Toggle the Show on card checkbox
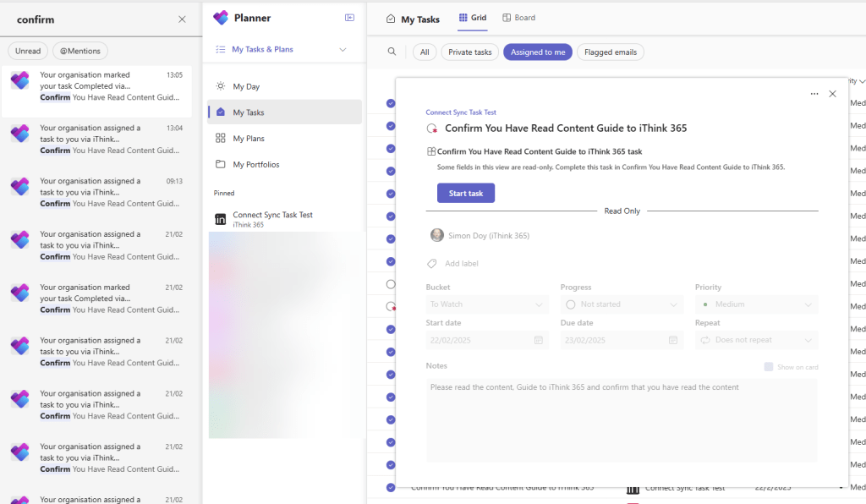The width and height of the screenshot is (866, 504). click(x=768, y=367)
